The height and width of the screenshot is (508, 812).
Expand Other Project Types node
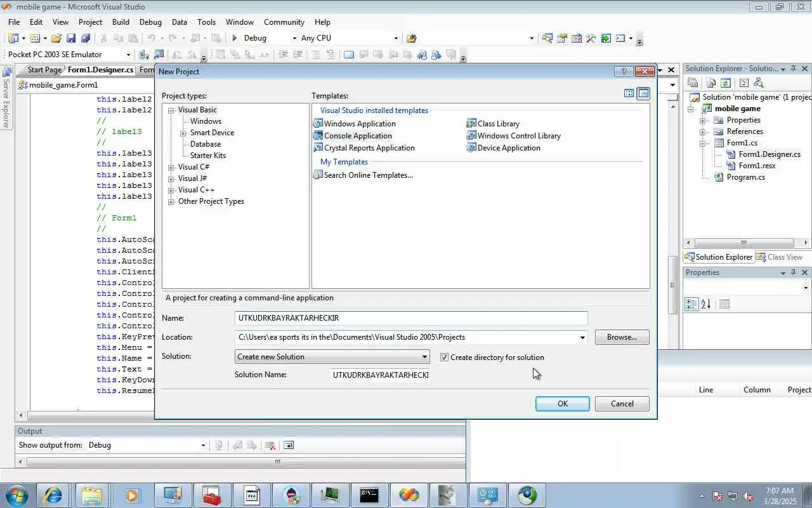(171, 202)
